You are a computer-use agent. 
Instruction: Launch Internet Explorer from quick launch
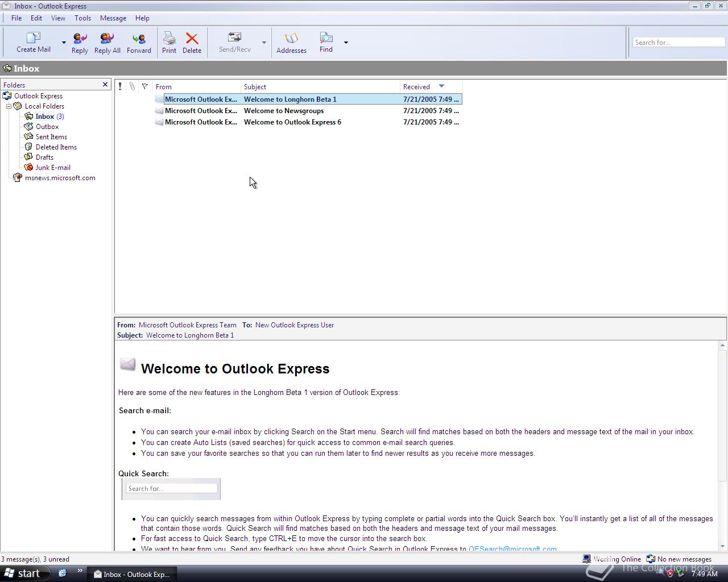(x=62, y=573)
